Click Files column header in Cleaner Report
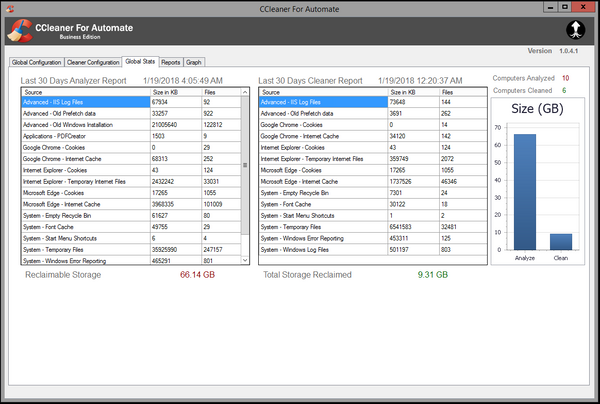600x404 pixels. 463,92
